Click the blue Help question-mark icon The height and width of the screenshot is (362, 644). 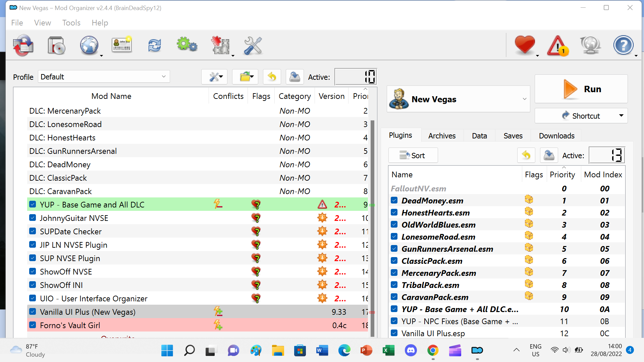pyautogui.click(x=623, y=45)
